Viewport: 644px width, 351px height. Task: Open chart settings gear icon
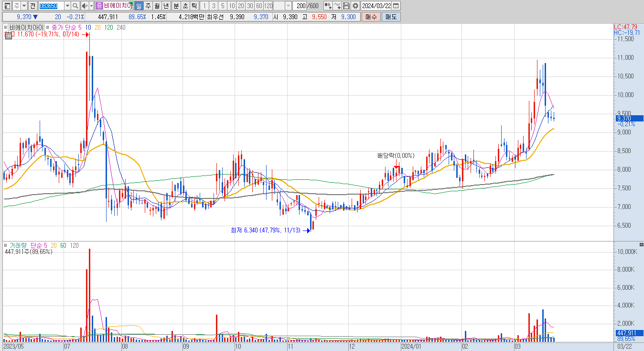click(355, 6)
